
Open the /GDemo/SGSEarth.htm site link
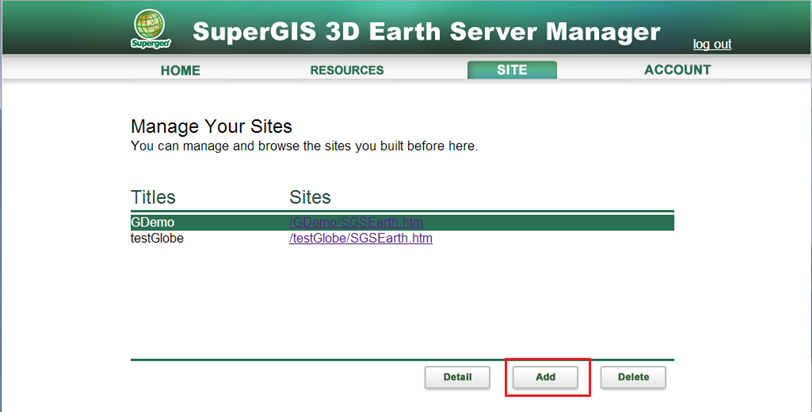tap(356, 222)
